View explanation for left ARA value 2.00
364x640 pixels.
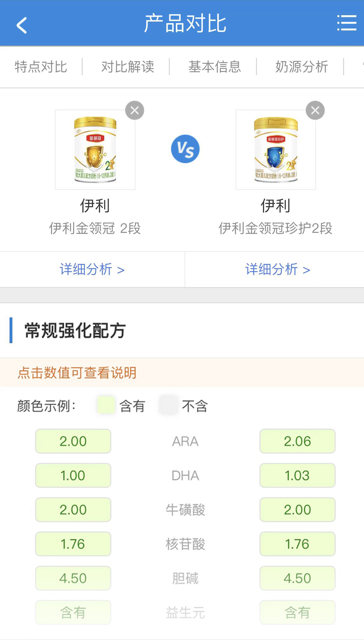click(x=73, y=441)
